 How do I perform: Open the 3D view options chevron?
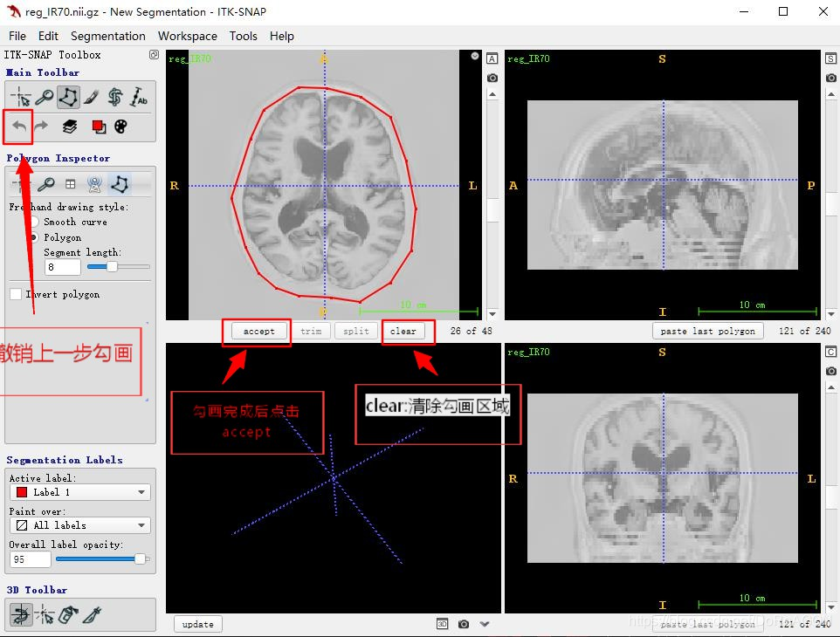point(485,624)
